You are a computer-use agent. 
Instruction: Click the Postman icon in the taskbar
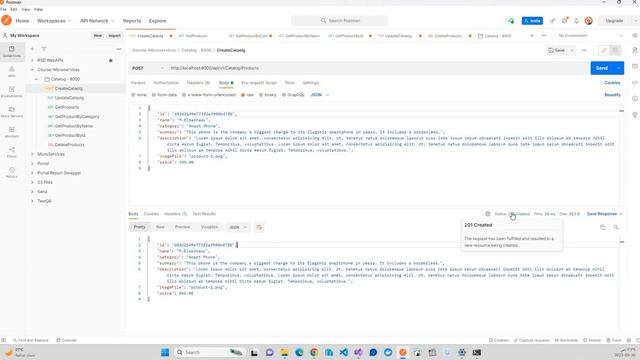[403, 352]
